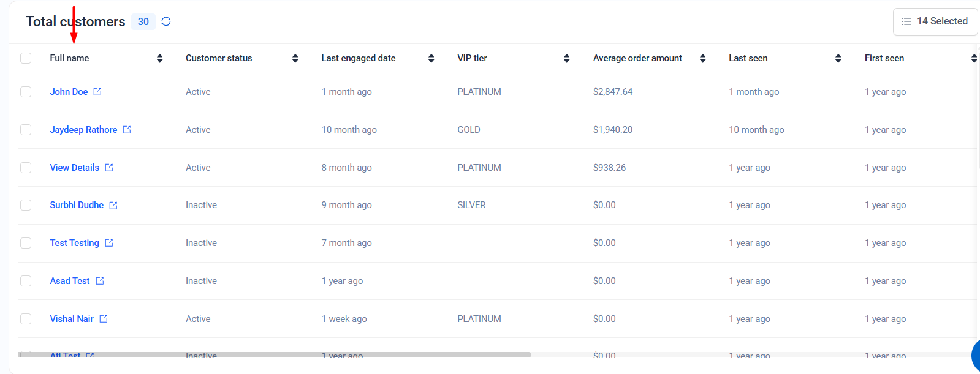Open Surbhi Dudhe in new window icon

[113, 206]
